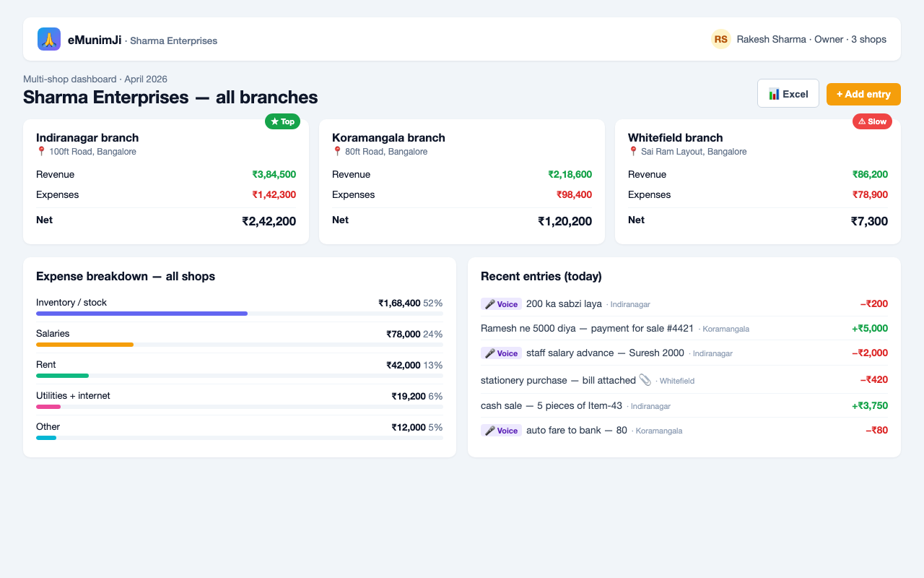Viewport: 924px width, 578px height.
Task: Click the star Top badge on Indiranagar
Action: tap(282, 121)
